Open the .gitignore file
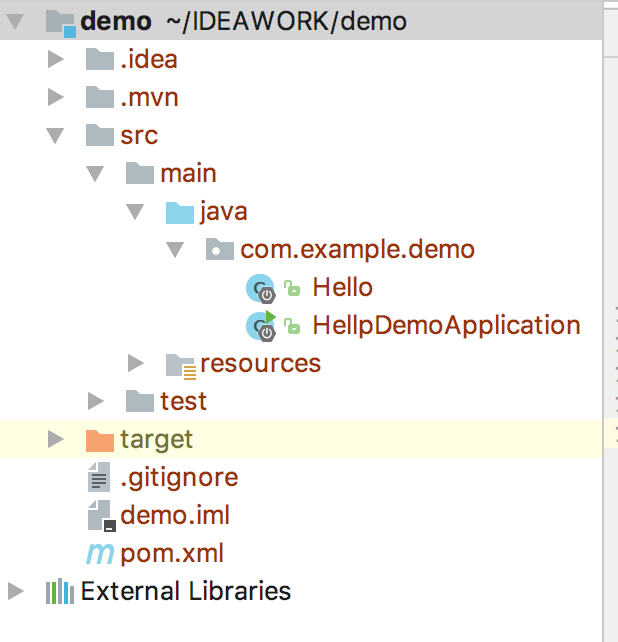618x642 pixels. coord(179,478)
